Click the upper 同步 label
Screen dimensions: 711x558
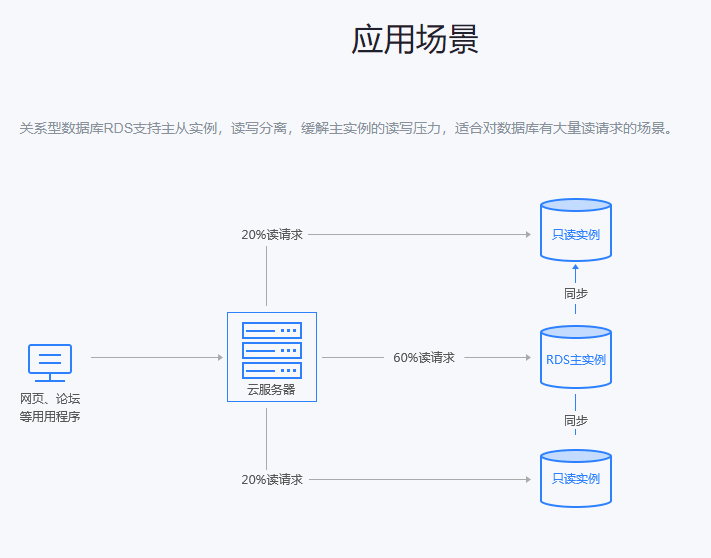575,294
